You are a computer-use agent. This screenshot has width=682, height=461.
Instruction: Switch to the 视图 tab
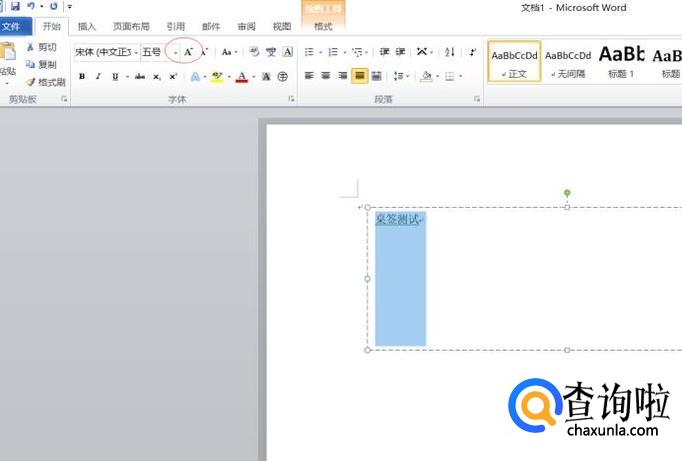[x=282, y=27]
